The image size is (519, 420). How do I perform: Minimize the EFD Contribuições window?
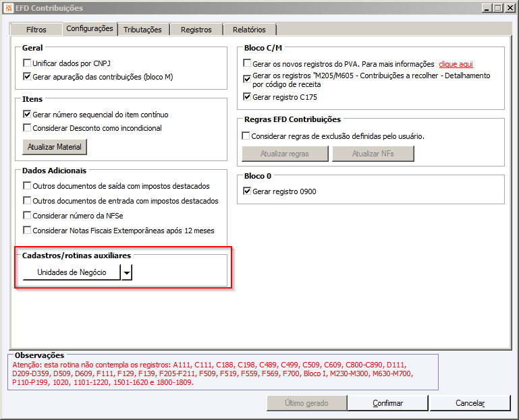point(486,8)
